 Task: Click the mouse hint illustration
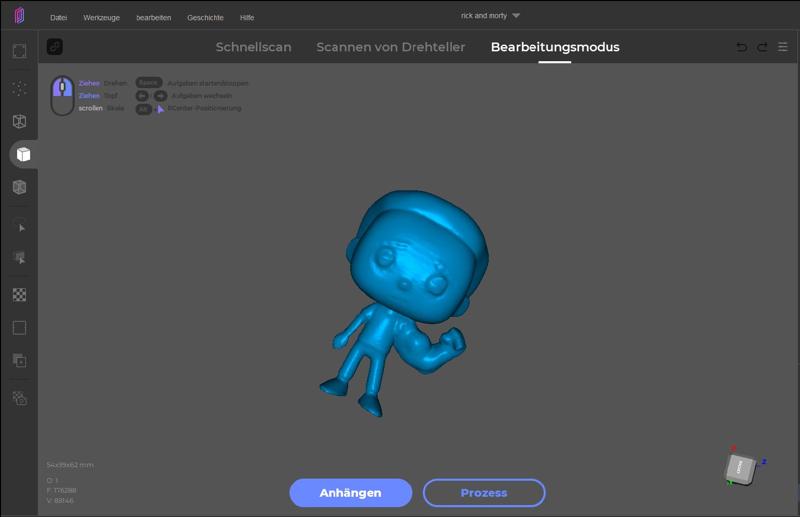click(x=62, y=95)
